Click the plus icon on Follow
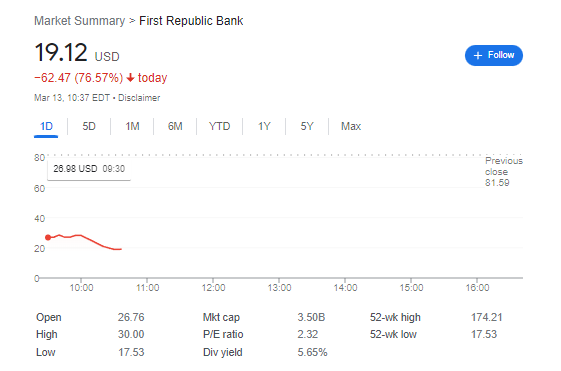 pos(478,55)
